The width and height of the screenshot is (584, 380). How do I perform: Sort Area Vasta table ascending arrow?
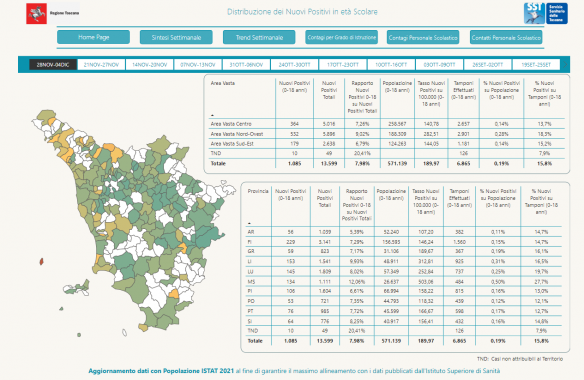click(212, 115)
